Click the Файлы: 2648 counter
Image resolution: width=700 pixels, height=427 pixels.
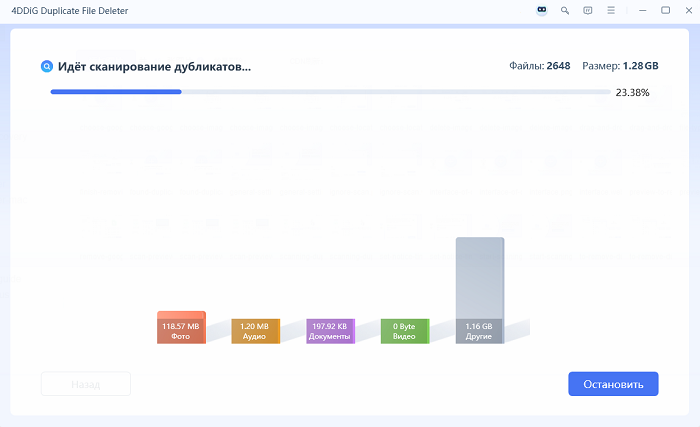(x=539, y=66)
